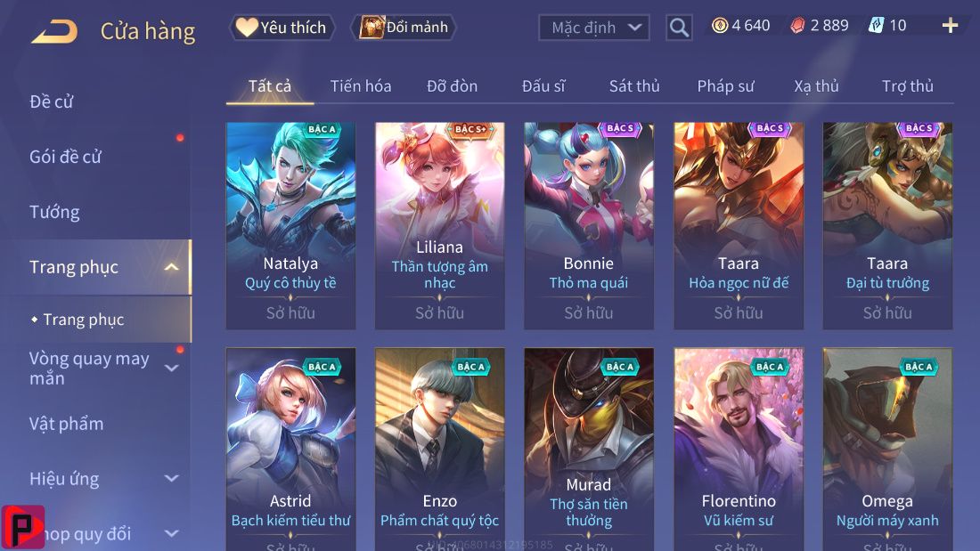Image resolution: width=980 pixels, height=551 pixels.
Task: Tap the gold coin currency icon
Action: coord(720,25)
